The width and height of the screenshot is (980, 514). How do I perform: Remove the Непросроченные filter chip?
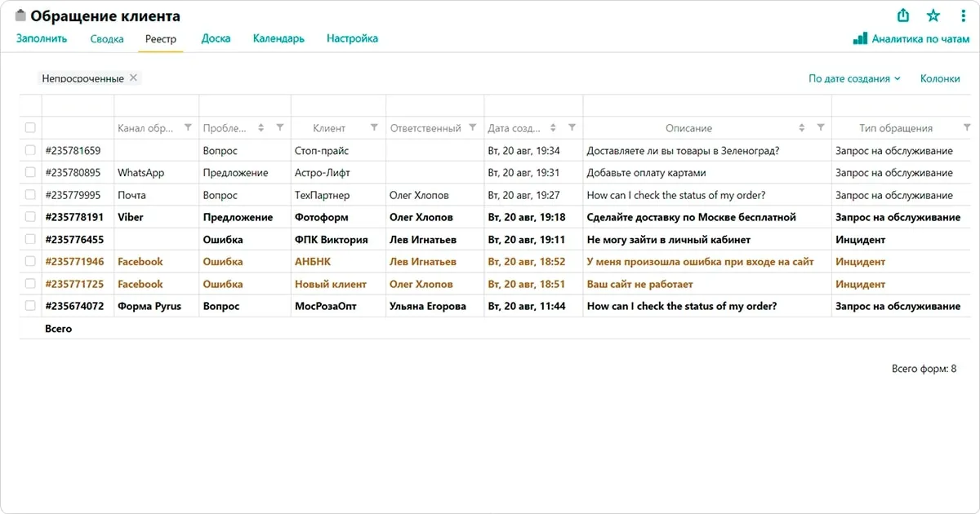coord(133,78)
